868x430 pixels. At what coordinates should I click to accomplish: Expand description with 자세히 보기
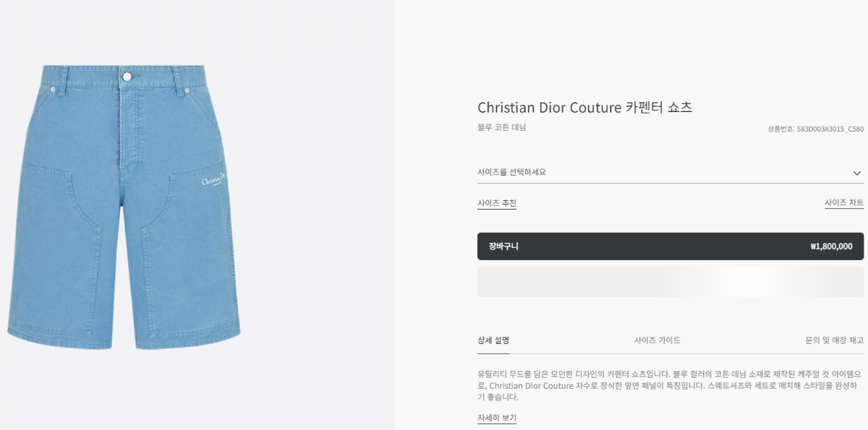(x=497, y=418)
